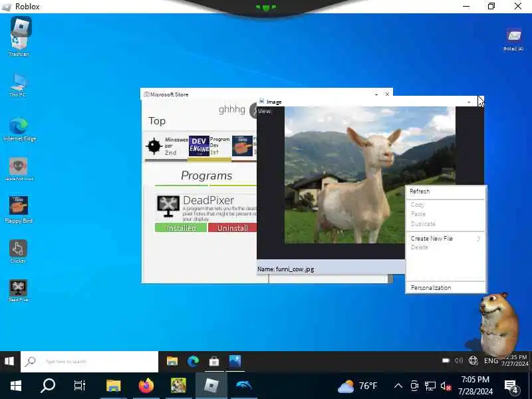Minimize the in-game Image window
This screenshot has width=532, height=399.
pyautogui.click(x=469, y=102)
